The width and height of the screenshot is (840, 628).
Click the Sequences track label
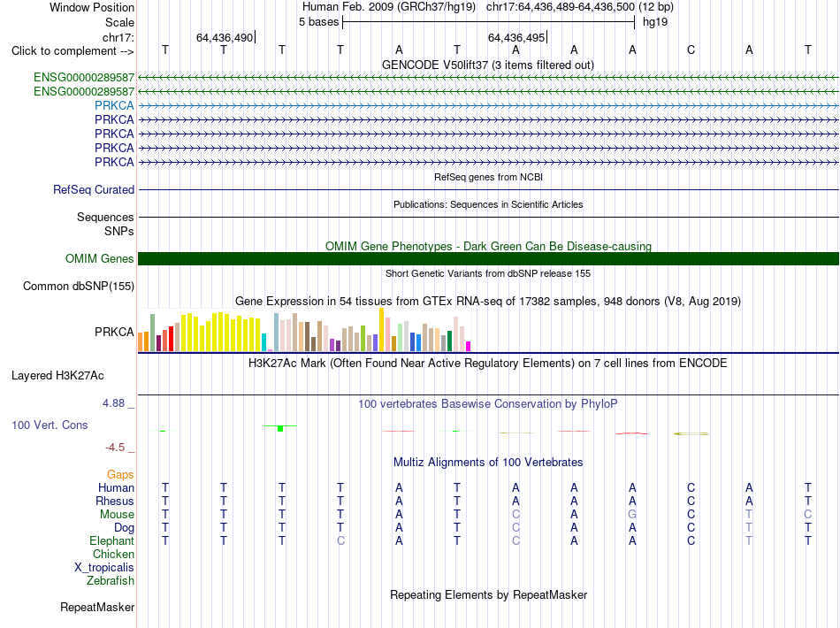[105, 217]
